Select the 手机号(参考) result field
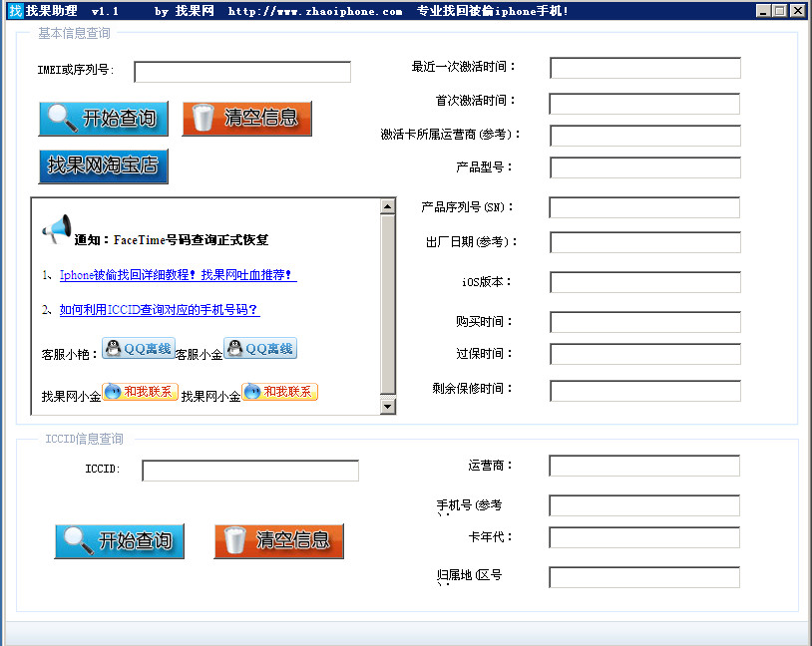 tap(643, 505)
